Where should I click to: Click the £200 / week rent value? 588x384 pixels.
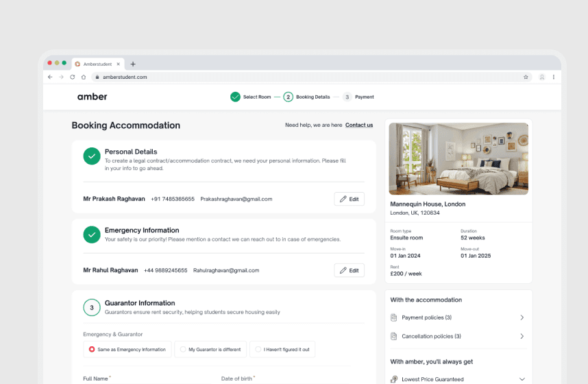point(406,274)
